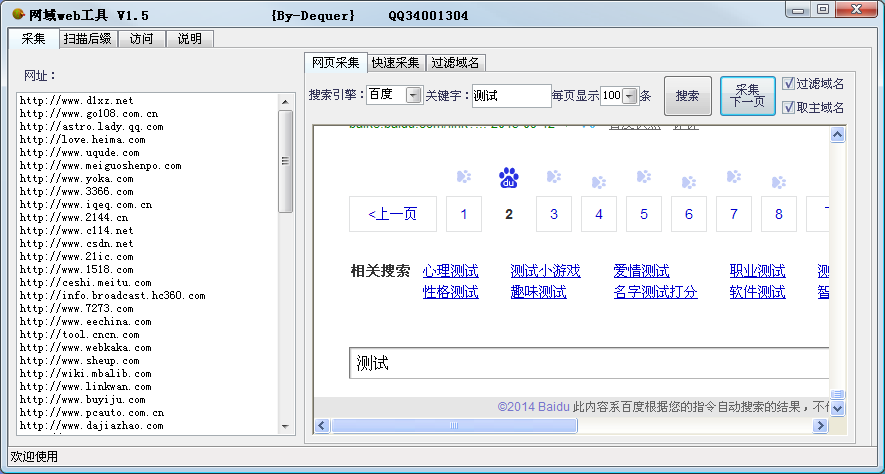Switch to the 扫描后缀 tab

point(87,39)
